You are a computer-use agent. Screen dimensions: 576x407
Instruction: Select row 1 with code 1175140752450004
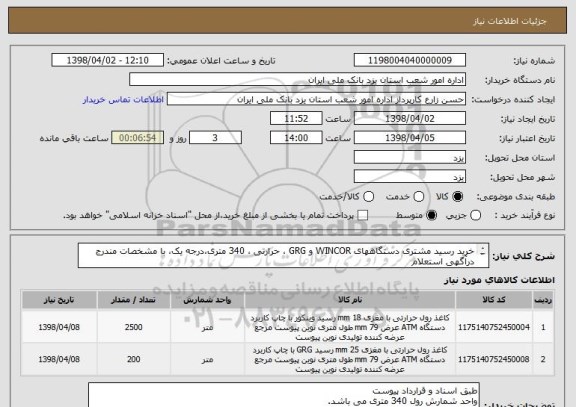coord(287,327)
